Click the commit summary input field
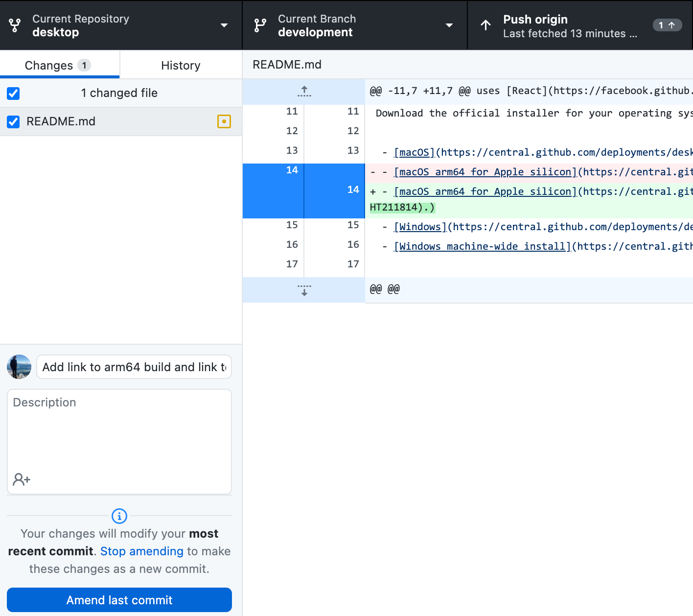The height and width of the screenshot is (616, 693). [134, 367]
